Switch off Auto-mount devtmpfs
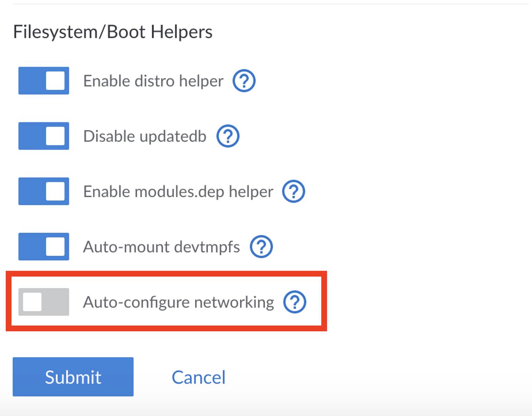Screen dimensions: 532x416 point(43,247)
